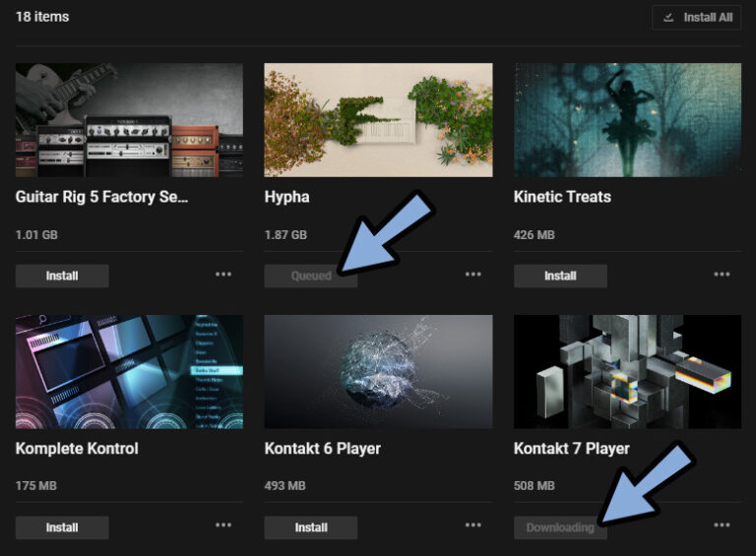Select the Kontakt 7 Player cube artwork
756x556 pixels.
point(627,371)
